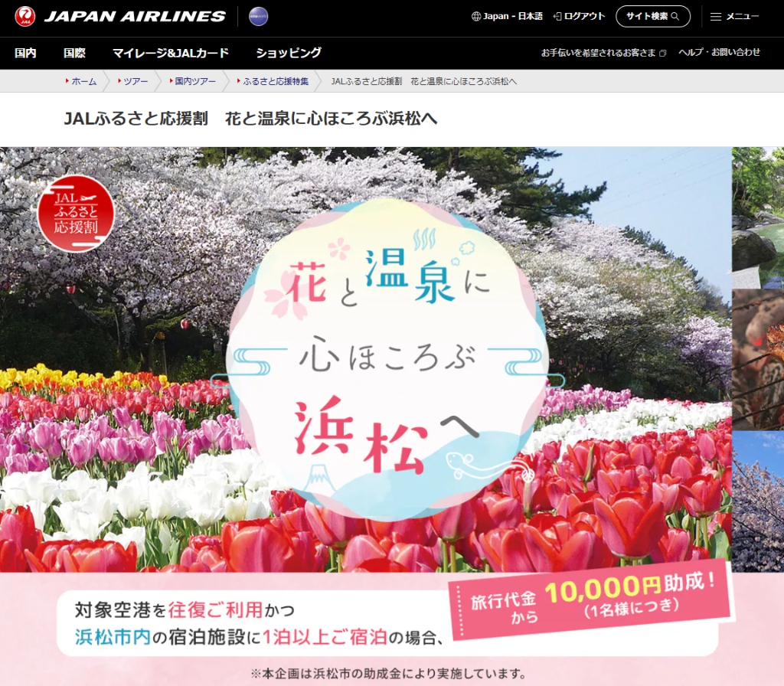
Task: Click the grilled eel food thumbnail
Action: coord(758,360)
